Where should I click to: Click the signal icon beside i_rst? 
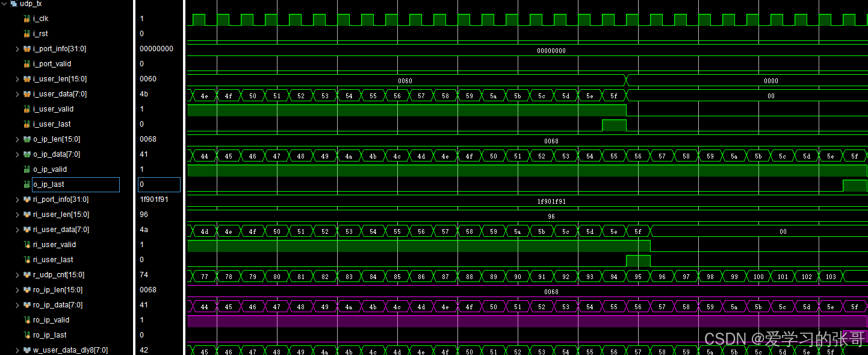tap(26, 34)
